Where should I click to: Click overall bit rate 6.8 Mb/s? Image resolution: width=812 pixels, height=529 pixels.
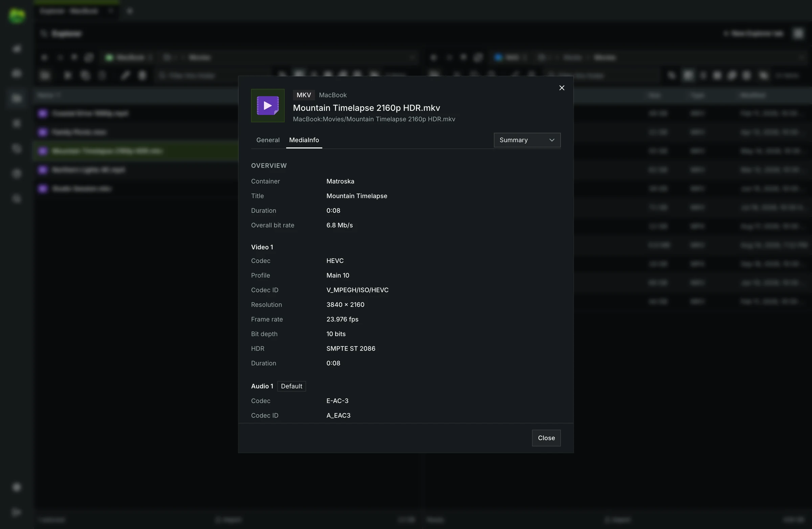[339, 225]
